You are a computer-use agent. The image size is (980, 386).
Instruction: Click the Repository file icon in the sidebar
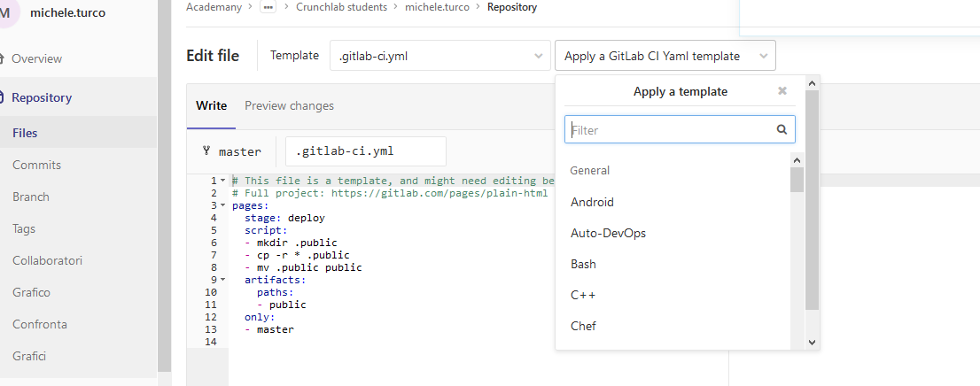pos(3,97)
